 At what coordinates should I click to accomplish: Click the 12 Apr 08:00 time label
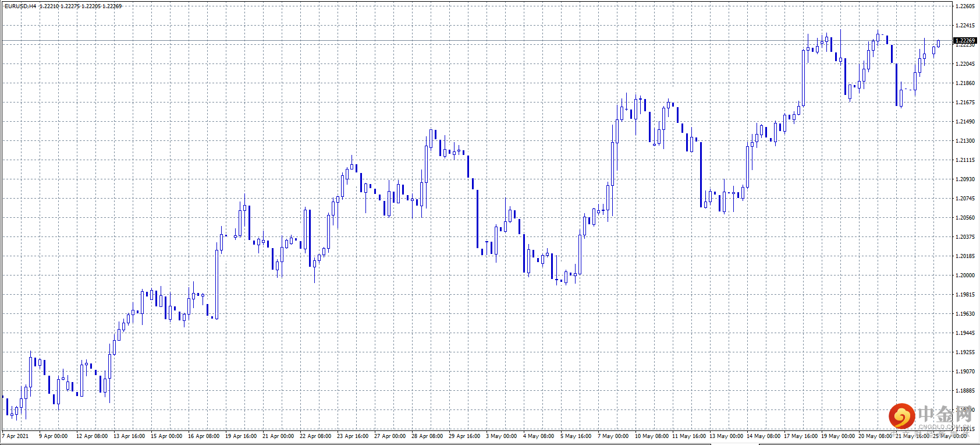tap(92, 436)
